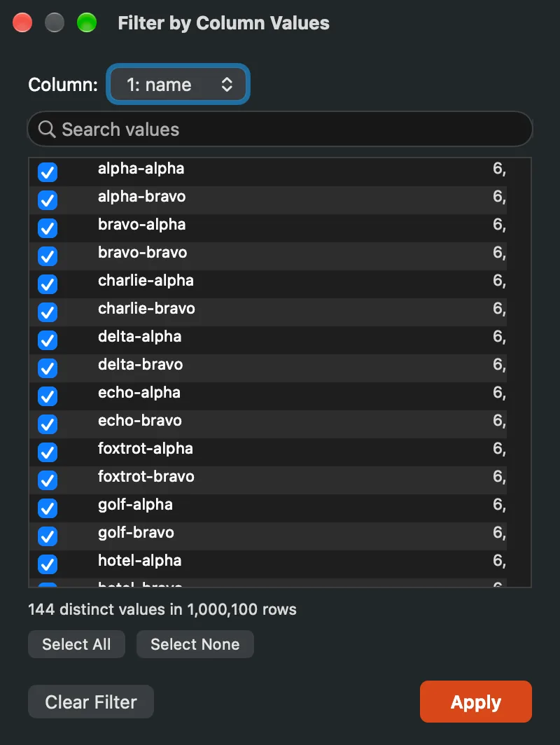Select the golf-bravo row text
This screenshot has height=745, width=560.
[x=136, y=533]
